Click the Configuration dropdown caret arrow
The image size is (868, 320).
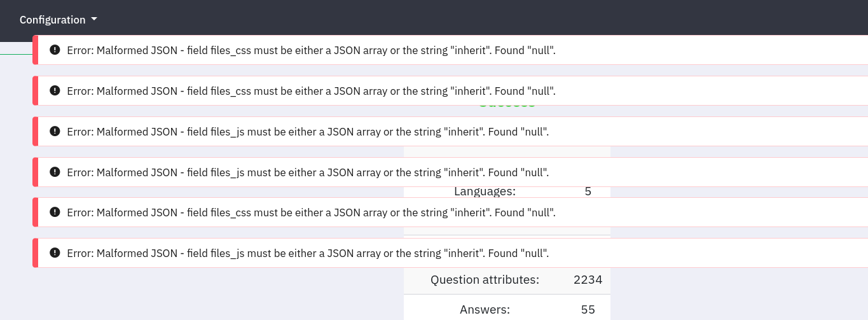94,19
